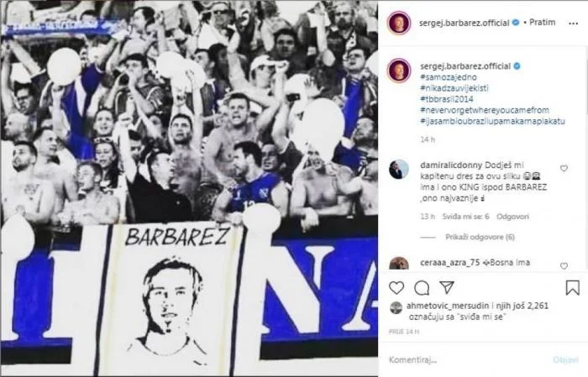Open comments via the speech bubble icon
The height and width of the screenshot is (377, 588).
tap(422, 288)
